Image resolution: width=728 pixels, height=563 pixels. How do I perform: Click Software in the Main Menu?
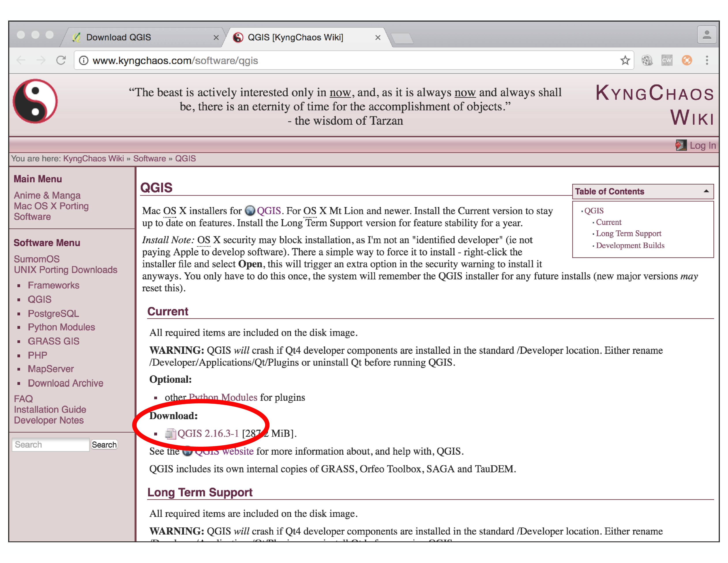(x=32, y=217)
